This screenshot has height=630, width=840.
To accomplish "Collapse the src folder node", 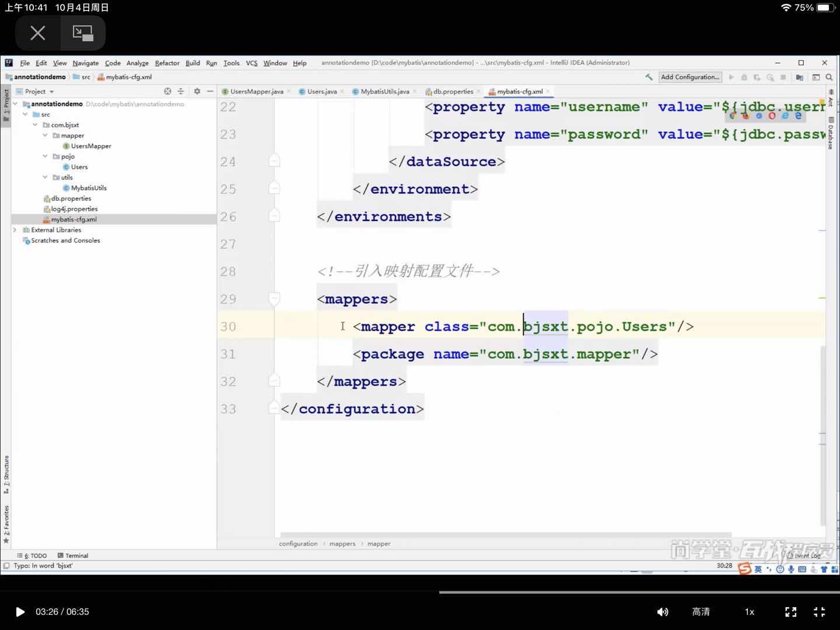I will [25, 114].
